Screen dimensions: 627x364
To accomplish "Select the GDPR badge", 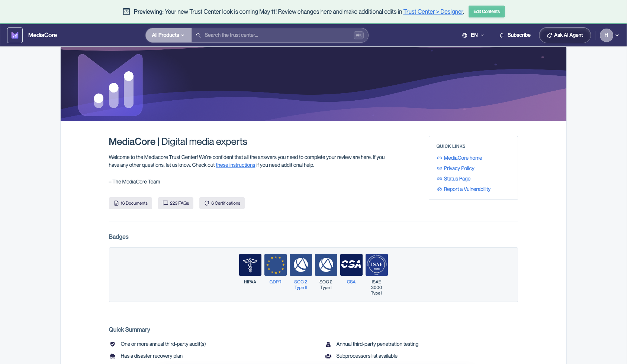I will pos(275,264).
